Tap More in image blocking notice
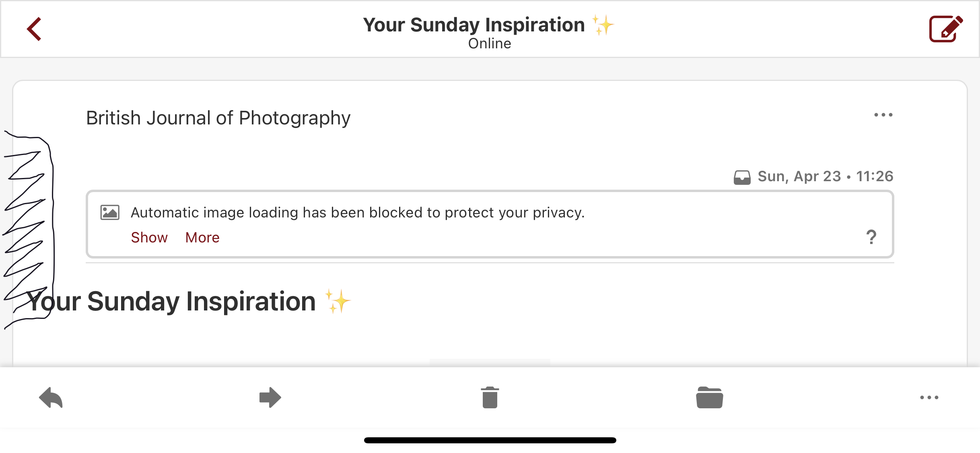The height and width of the screenshot is (453, 980). coord(202,238)
